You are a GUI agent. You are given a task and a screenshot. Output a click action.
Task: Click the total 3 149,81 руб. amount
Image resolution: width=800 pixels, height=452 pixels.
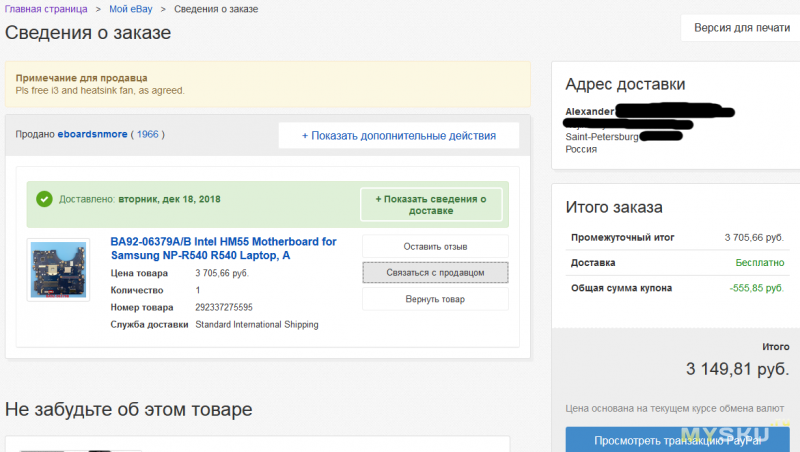(737, 369)
